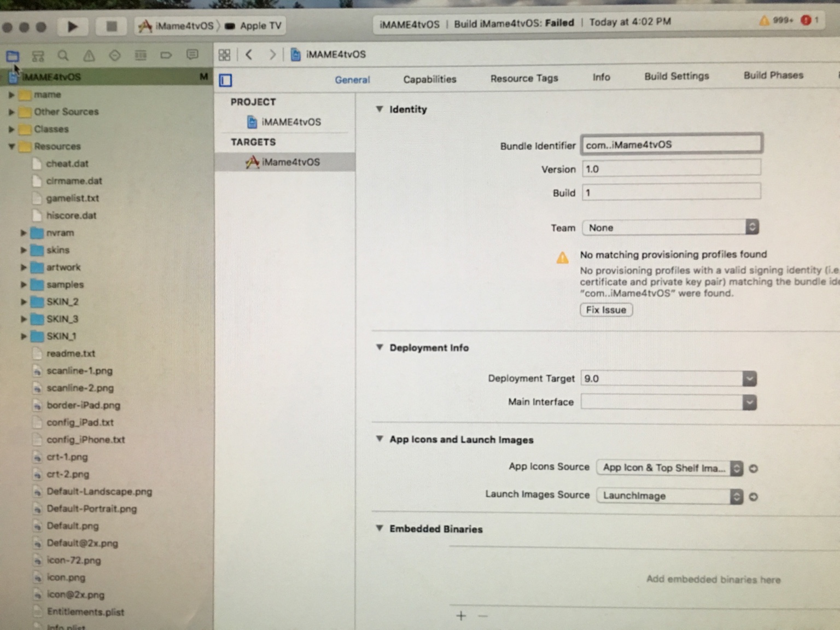Open the Launch Images Source dropdown
This screenshot has height=630, width=840.
(x=669, y=496)
